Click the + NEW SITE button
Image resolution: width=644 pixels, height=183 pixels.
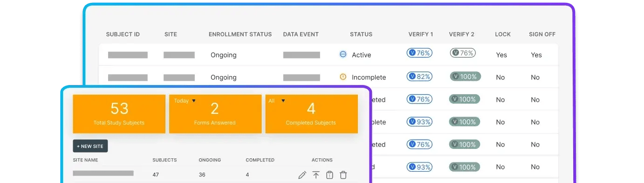tap(90, 146)
